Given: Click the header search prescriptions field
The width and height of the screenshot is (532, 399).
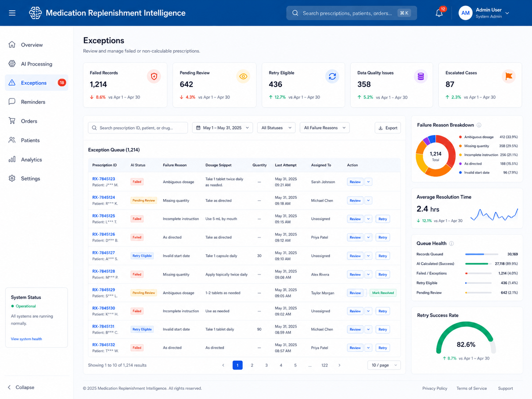Looking at the screenshot, I should point(352,13).
